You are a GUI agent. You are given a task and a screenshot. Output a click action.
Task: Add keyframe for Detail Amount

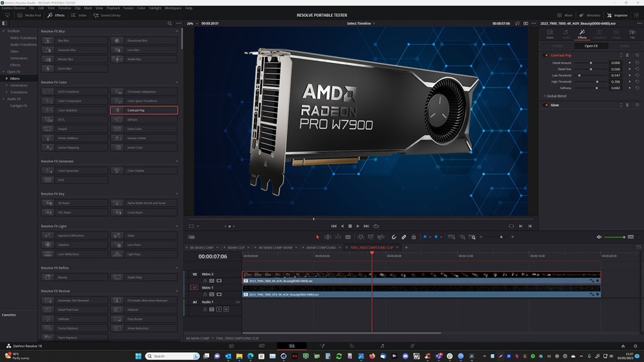(629, 63)
